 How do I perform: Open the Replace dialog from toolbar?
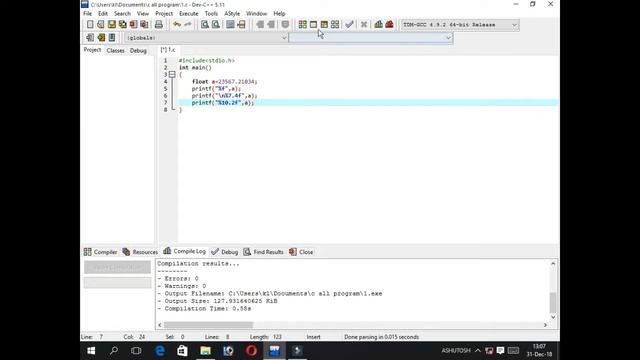tap(216, 24)
